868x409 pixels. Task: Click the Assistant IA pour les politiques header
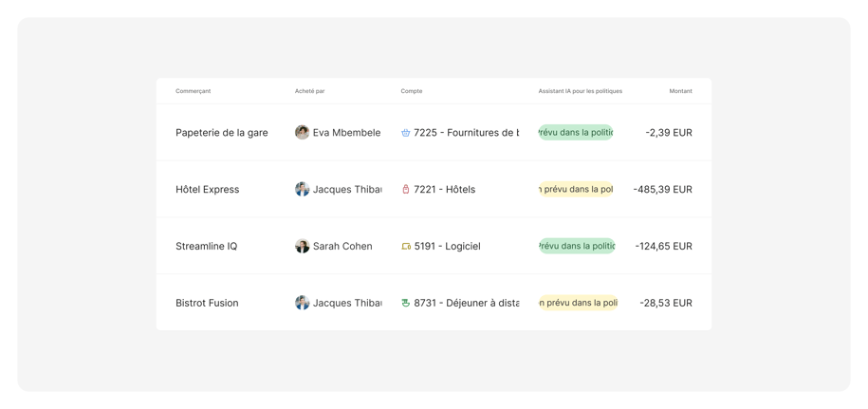(x=581, y=91)
